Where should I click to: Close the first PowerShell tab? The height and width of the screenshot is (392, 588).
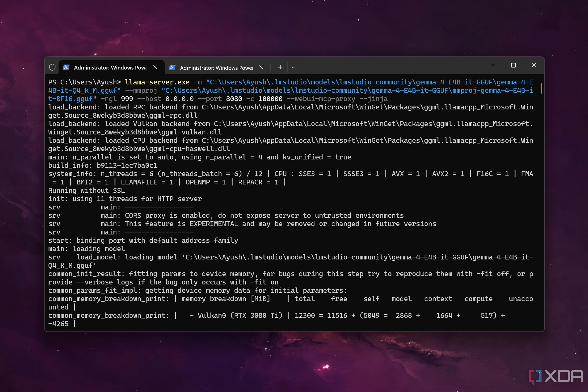155,67
